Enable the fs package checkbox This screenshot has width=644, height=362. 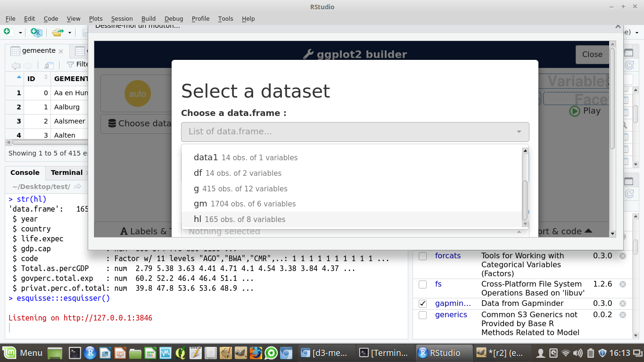click(423, 284)
